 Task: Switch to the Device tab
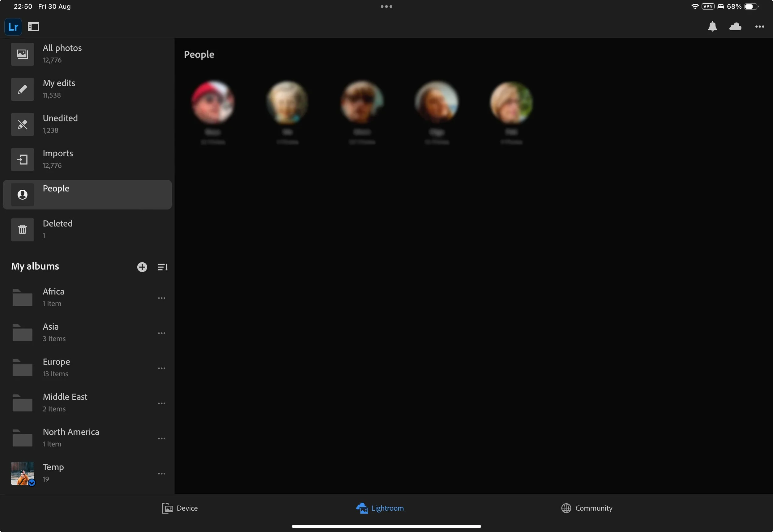(x=180, y=508)
